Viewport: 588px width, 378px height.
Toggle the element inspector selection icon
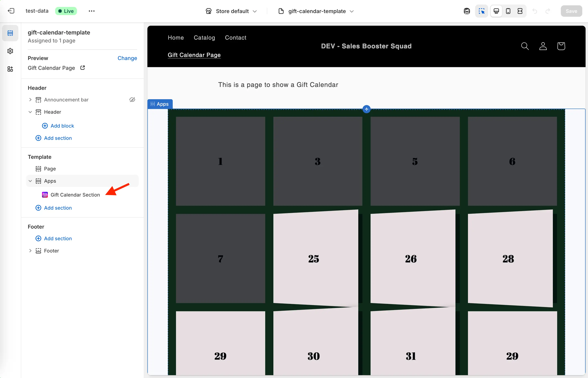pyautogui.click(x=481, y=11)
